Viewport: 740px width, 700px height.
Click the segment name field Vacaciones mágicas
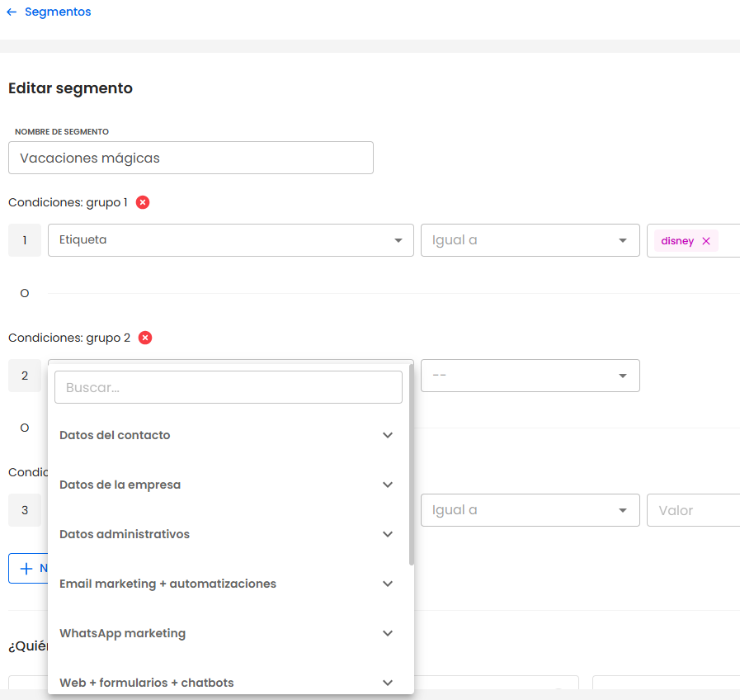pos(191,158)
